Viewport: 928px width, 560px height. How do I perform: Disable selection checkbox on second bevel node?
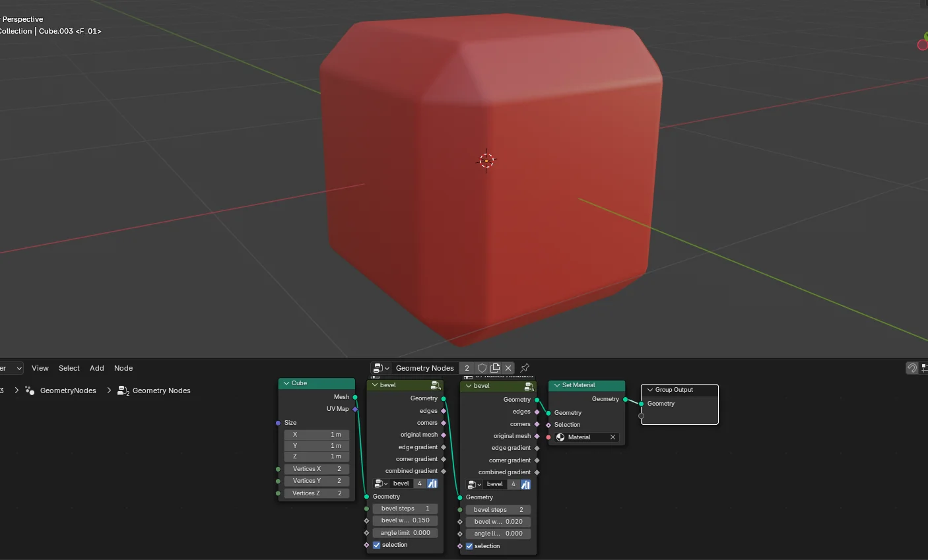469,545
